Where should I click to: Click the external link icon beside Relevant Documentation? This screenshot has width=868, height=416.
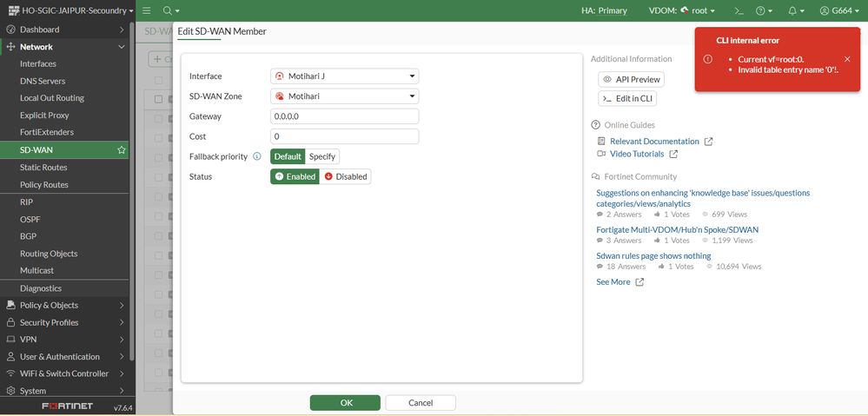(x=709, y=142)
